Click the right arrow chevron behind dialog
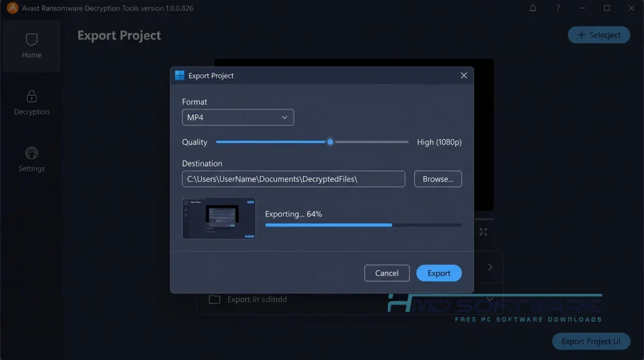The height and width of the screenshot is (360, 644). 489,267
